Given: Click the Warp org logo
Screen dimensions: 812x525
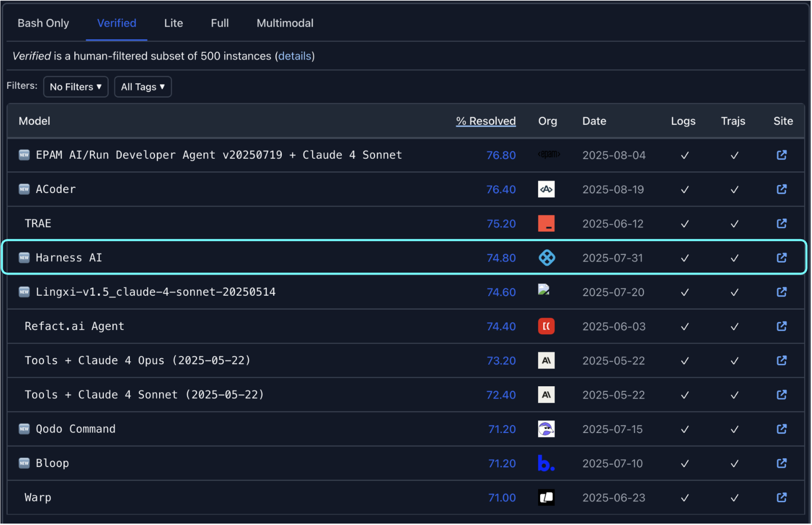Looking at the screenshot, I should pos(546,497).
